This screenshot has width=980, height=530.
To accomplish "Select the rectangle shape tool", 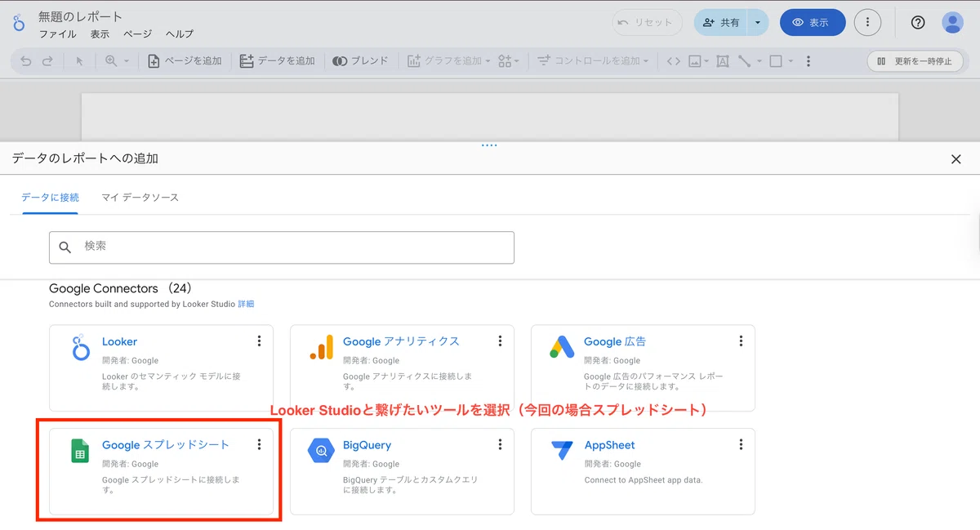I will (x=776, y=61).
